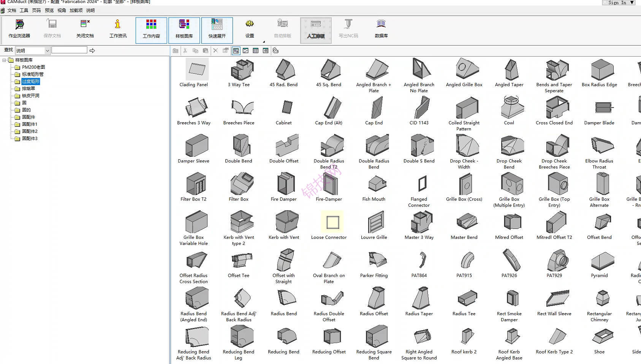This screenshot has width=641, height=364.
Task: Open the 说明 search field dropdown
Action: point(47,50)
